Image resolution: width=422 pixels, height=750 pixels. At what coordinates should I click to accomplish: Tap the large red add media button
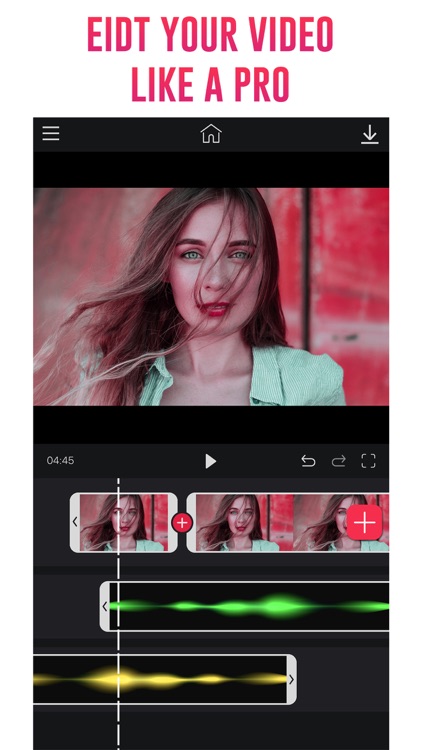coord(364,522)
